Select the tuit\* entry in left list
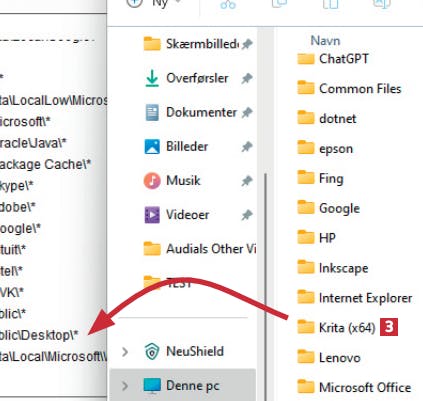Image resolution: width=423 pixels, height=401 pixels. click(x=13, y=250)
